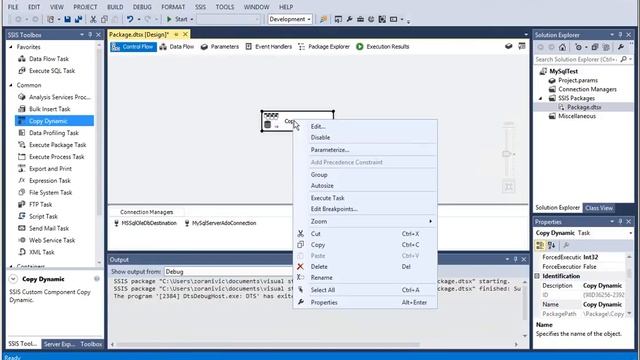Click Solution Explorer Home icon

tap(562, 47)
